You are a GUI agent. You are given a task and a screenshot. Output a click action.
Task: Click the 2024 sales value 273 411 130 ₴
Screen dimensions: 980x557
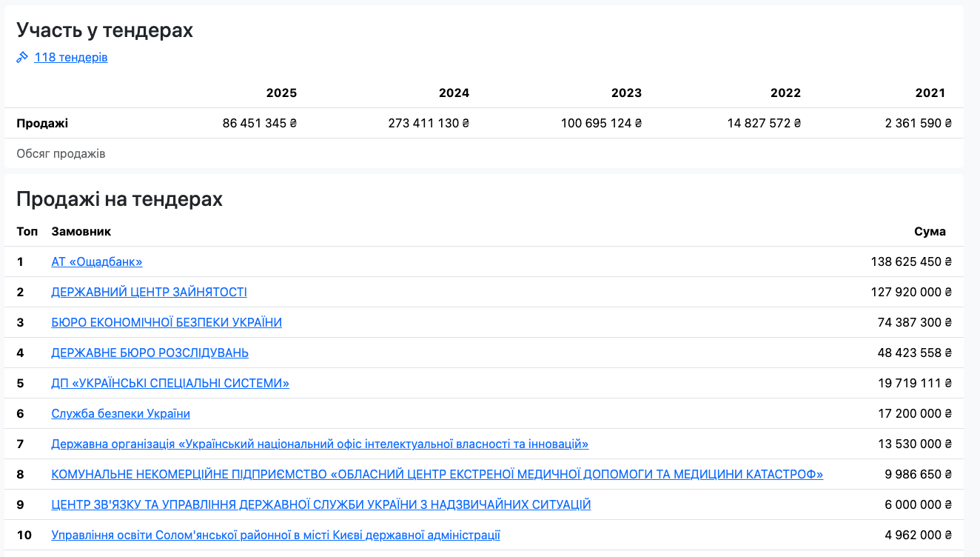429,123
